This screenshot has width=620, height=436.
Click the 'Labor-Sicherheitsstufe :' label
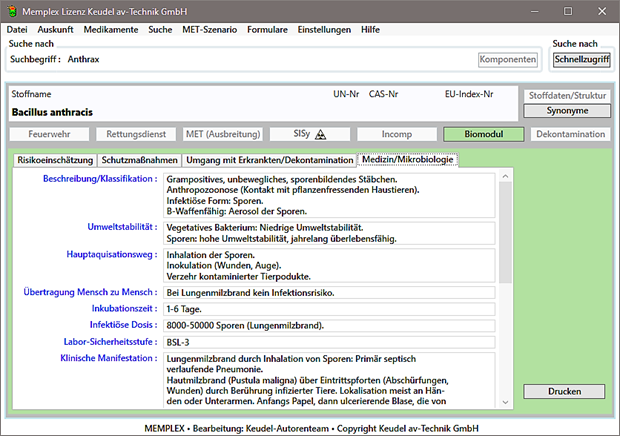(x=110, y=342)
